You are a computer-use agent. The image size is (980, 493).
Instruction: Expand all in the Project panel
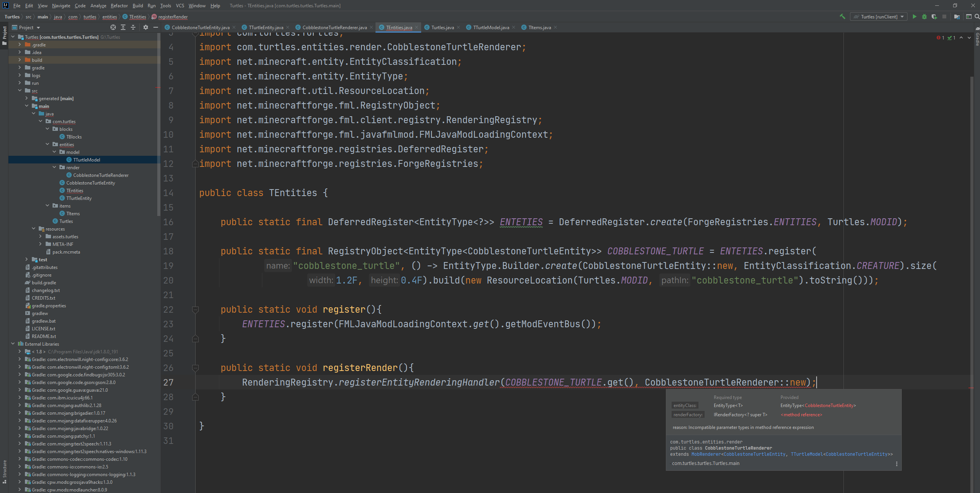click(x=123, y=27)
